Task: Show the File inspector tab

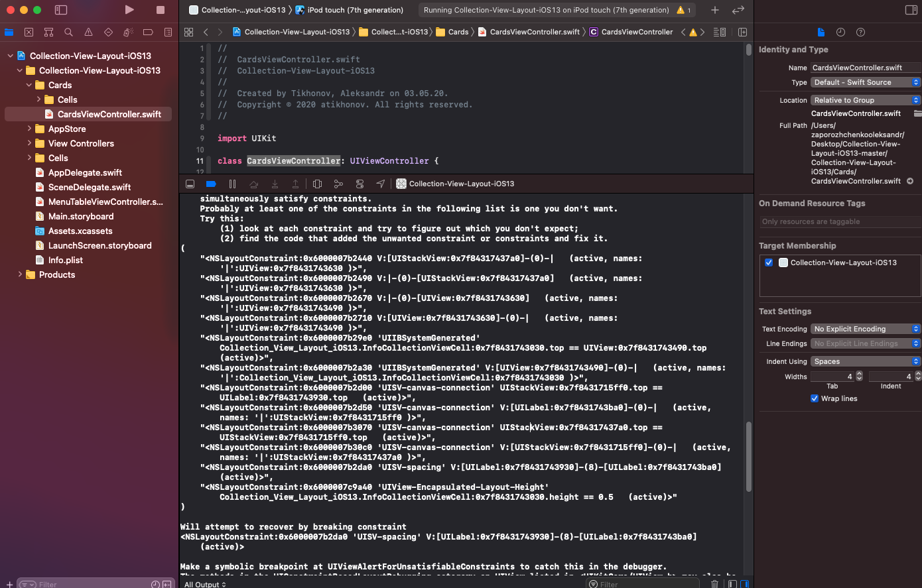Action: click(x=821, y=32)
